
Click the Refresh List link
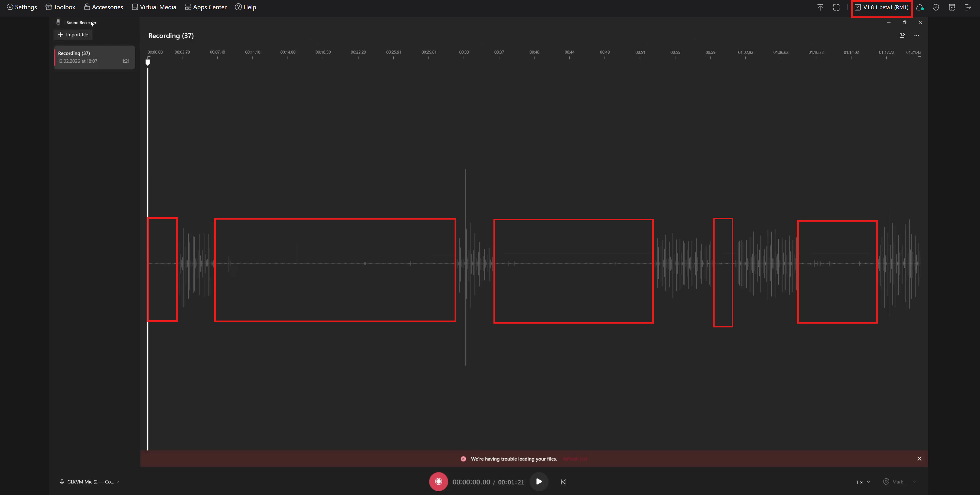coord(575,459)
